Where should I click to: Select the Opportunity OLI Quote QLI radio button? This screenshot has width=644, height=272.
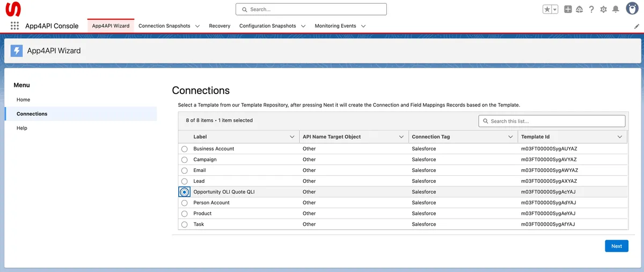click(185, 192)
